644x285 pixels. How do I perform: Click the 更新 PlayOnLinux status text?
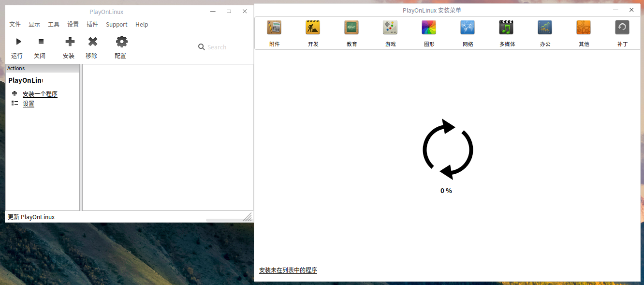(31, 217)
